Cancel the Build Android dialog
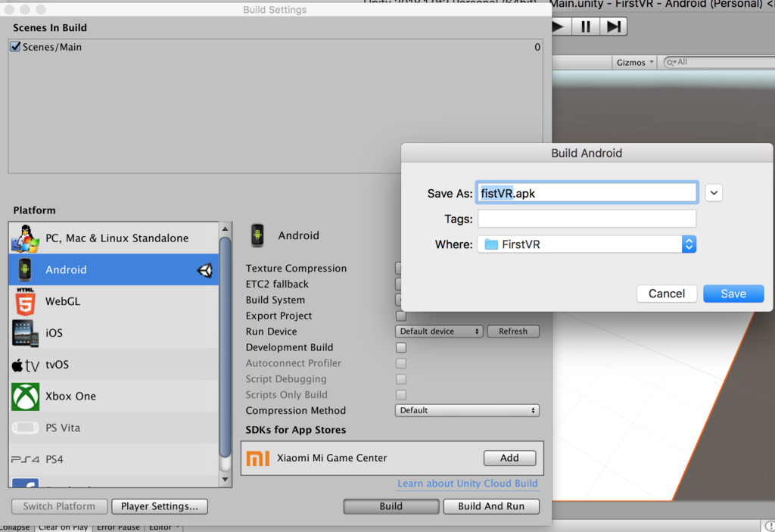This screenshot has height=532, width=775. [667, 294]
